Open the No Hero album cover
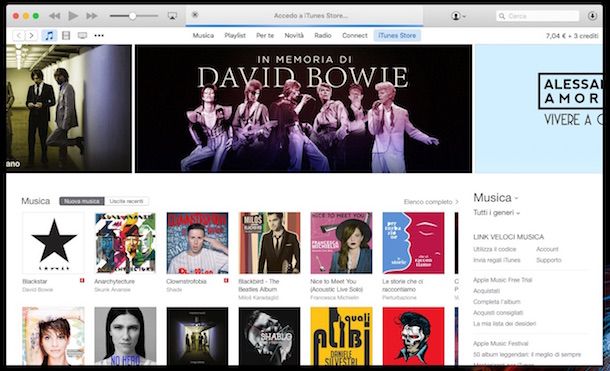 [125, 336]
